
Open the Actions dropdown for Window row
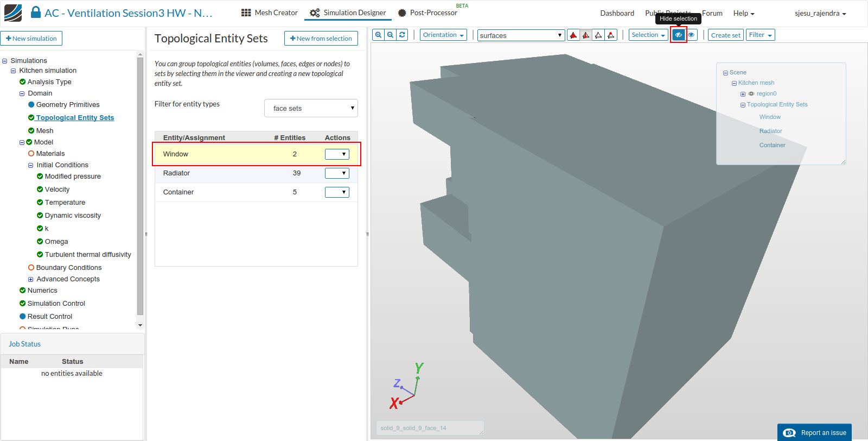(337, 154)
